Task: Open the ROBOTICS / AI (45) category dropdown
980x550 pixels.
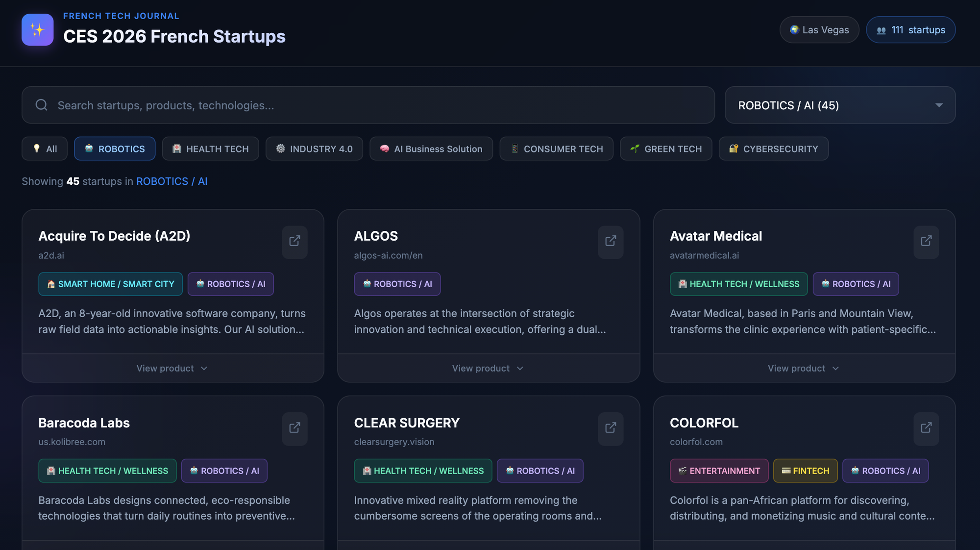Action: coord(840,105)
